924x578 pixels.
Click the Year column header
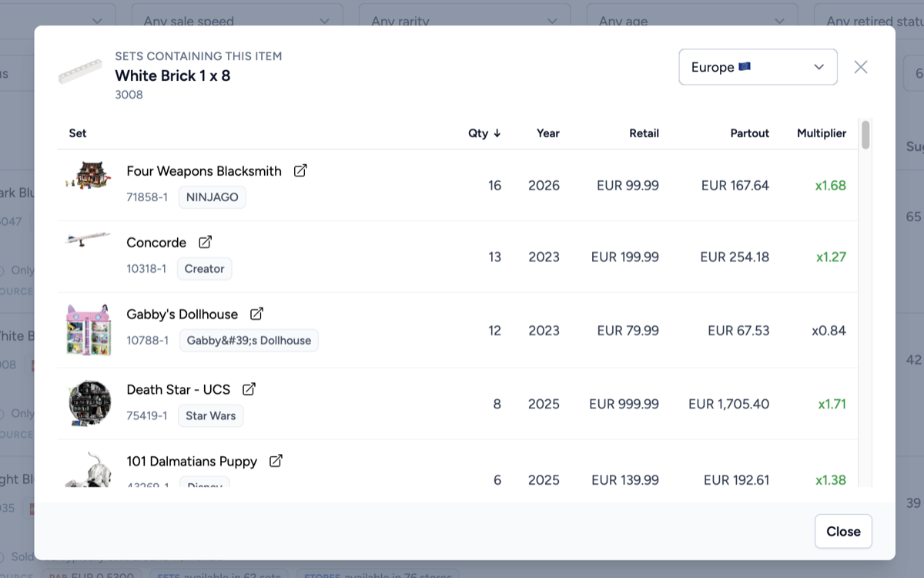click(548, 133)
